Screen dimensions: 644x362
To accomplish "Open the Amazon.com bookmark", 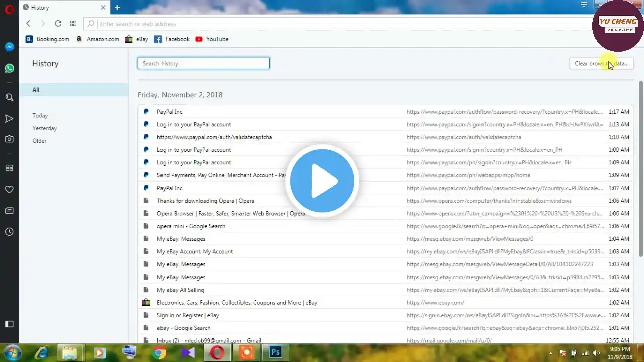I will [x=98, y=39].
